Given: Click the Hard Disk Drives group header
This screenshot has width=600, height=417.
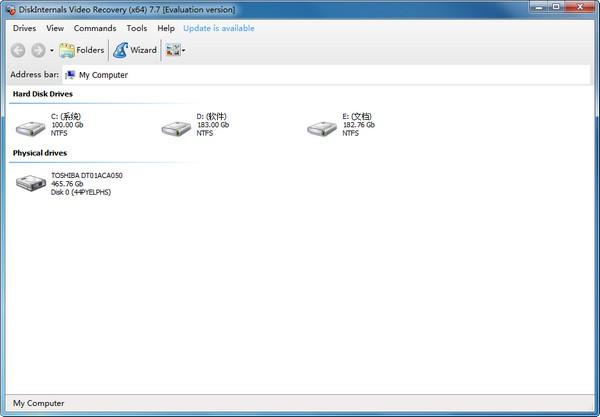Looking at the screenshot, I should [42, 94].
